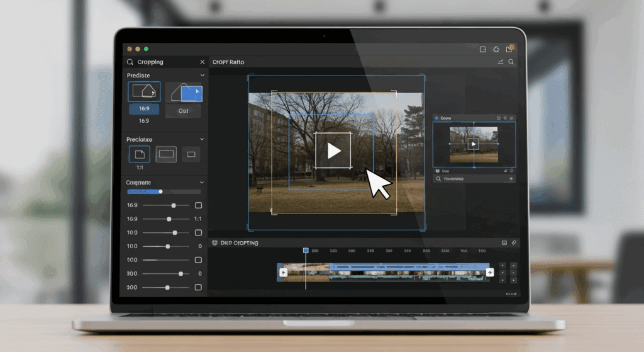The height and width of the screenshot is (352, 644).
Task: Collapse the second Presets section with 1:1
Action: [x=202, y=139]
